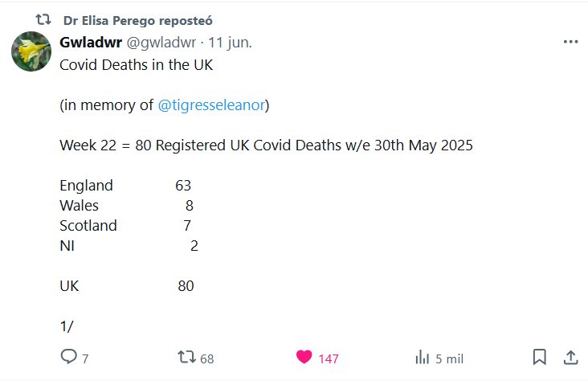Click the "5 mil" views count
This screenshot has height=381, width=588.
[x=449, y=358]
